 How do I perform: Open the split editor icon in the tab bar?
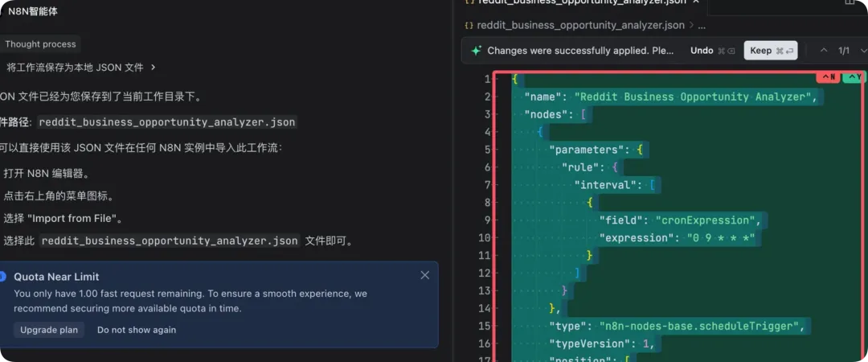(x=850, y=2)
